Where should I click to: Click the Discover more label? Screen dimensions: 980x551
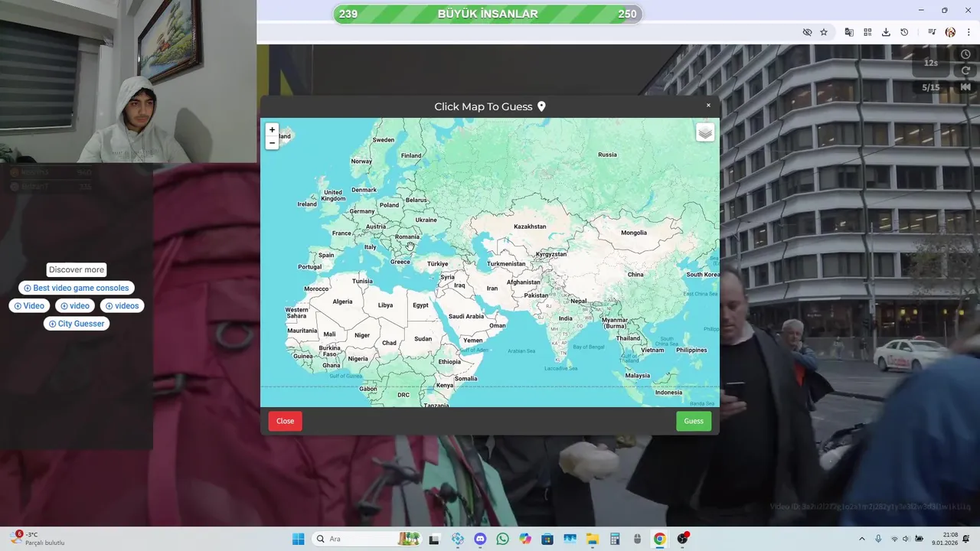[x=76, y=269]
